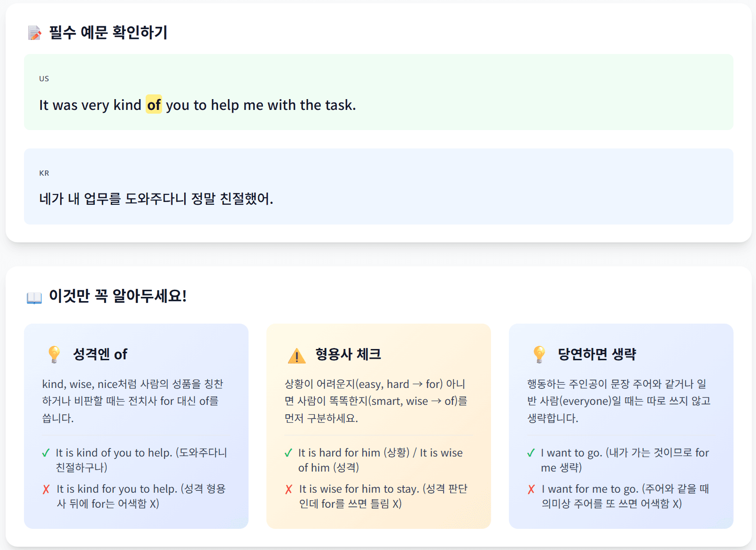
Task: Click the green checkmark next to 'It is hard for him'
Action: click(288, 452)
